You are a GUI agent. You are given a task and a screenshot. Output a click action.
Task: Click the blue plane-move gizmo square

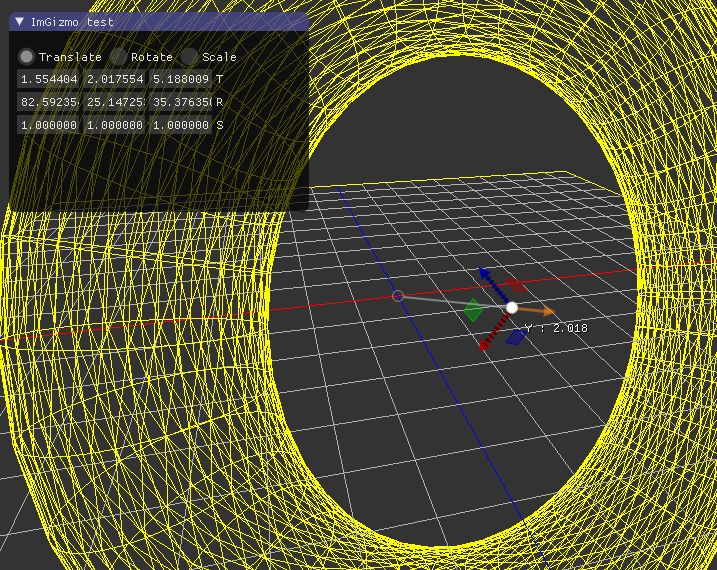pos(517,337)
